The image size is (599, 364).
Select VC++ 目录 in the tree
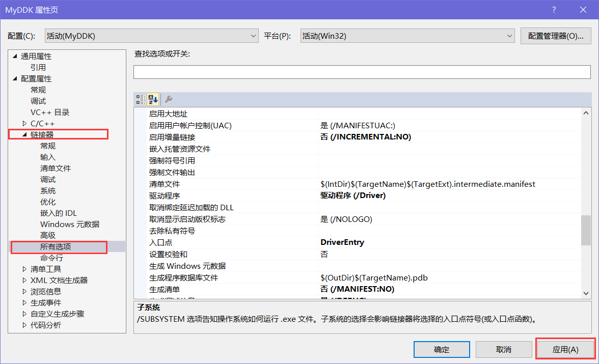50,113
